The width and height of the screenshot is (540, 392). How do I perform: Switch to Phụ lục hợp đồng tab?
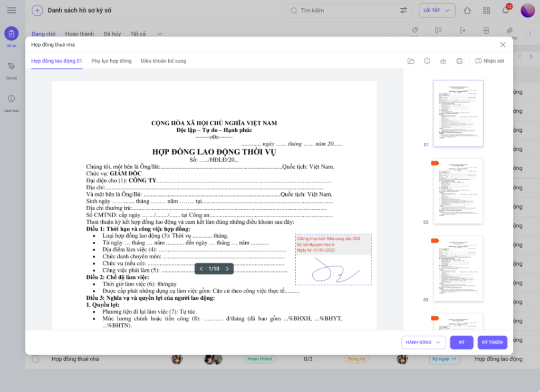click(111, 61)
